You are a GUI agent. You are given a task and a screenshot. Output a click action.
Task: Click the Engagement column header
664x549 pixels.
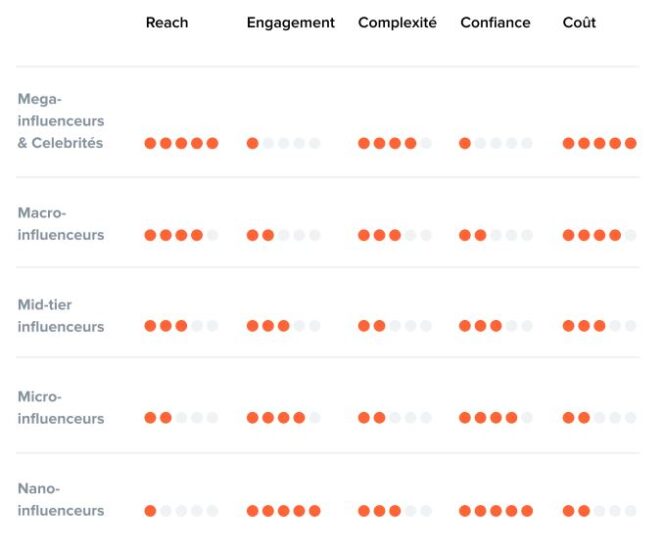(x=290, y=22)
